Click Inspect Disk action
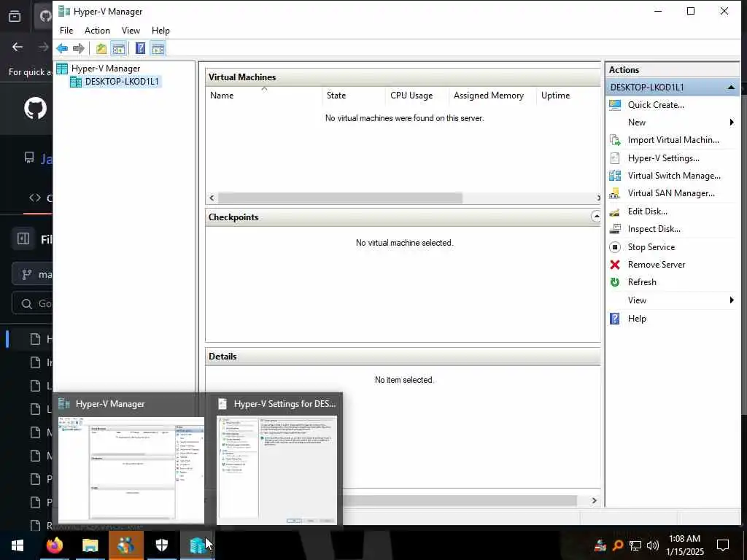Screen dimensions: 747x560 (x=654, y=229)
